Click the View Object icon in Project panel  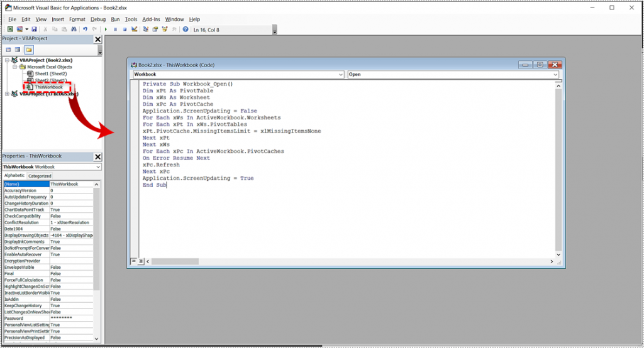(18, 50)
